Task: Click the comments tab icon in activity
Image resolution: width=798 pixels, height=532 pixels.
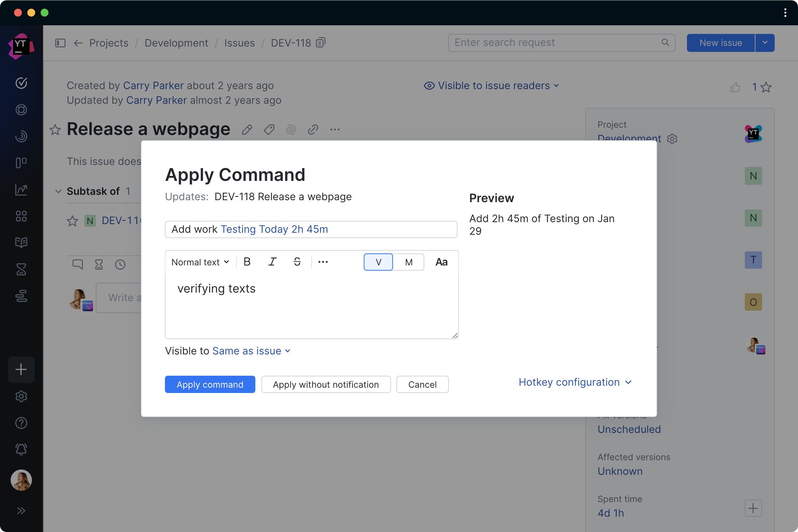Action: click(x=78, y=264)
